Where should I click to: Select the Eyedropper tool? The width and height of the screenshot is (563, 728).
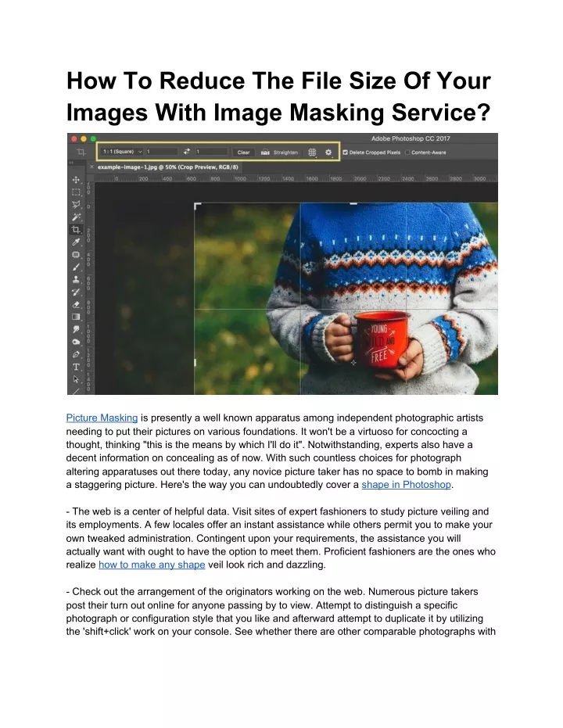pyautogui.click(x=76, y=242)
